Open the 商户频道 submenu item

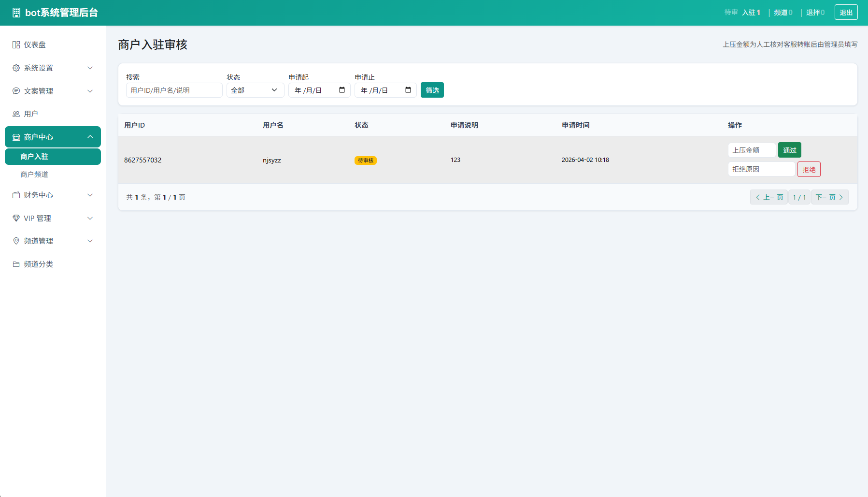click(34, 174)
